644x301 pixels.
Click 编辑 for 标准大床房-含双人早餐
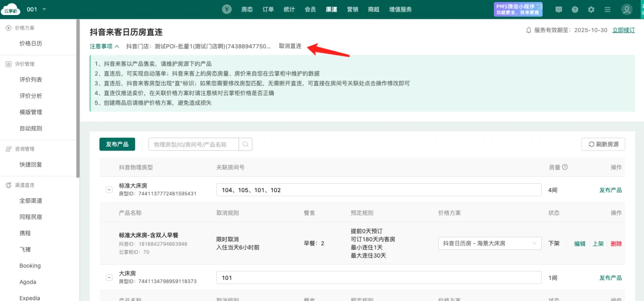(x=580, y=244)
